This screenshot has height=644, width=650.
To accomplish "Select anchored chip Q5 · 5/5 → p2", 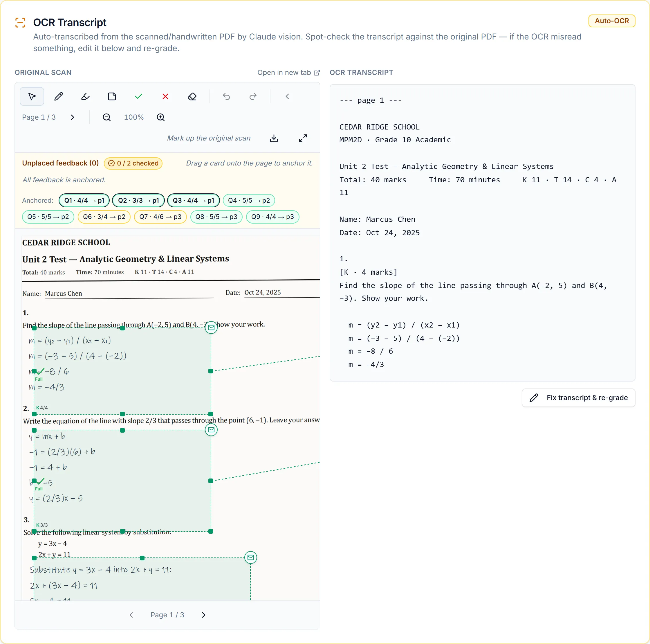I will (x=48, y=217).
